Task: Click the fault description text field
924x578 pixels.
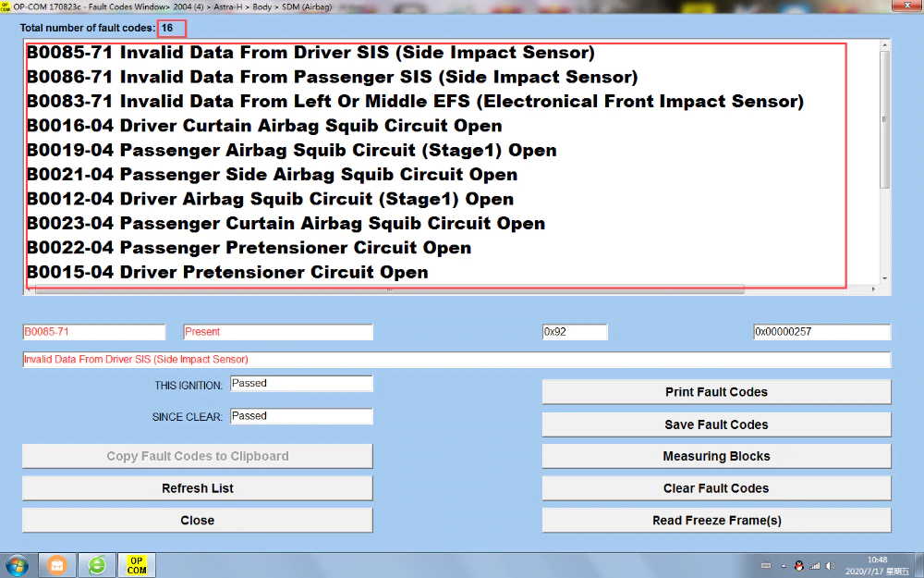Action: coord(456,360)
